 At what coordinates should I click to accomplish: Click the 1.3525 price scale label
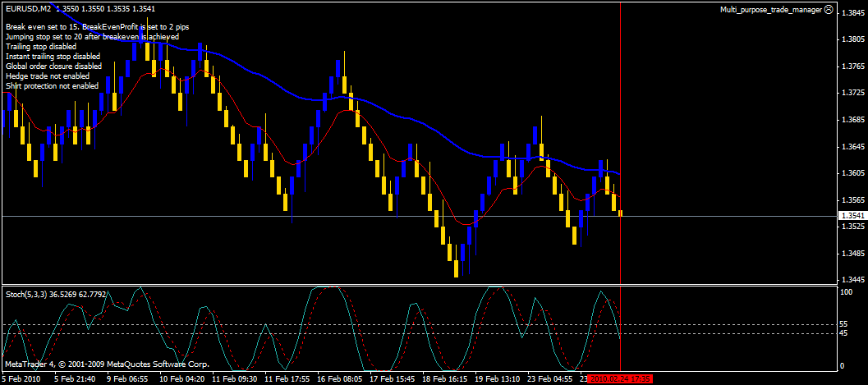point(852,227)
